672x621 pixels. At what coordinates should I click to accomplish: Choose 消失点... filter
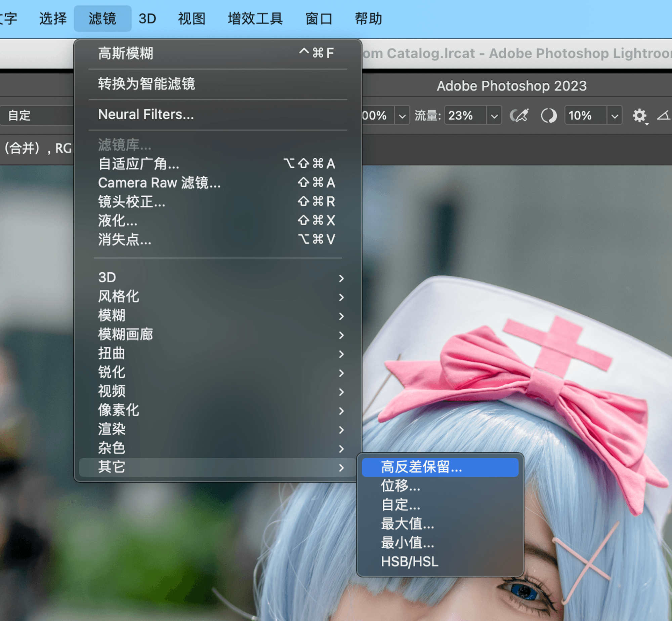217,239
